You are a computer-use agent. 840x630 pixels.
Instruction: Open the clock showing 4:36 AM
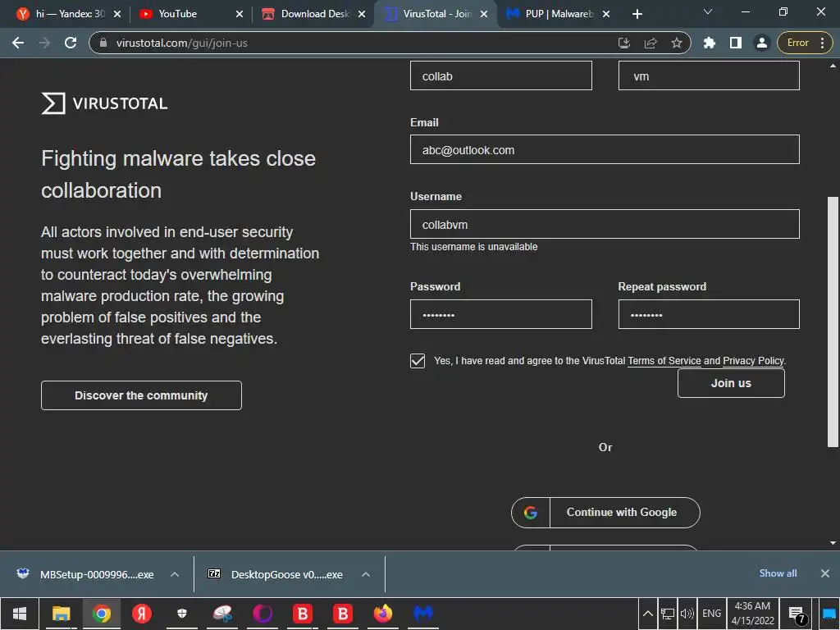[x=753, y=614]
